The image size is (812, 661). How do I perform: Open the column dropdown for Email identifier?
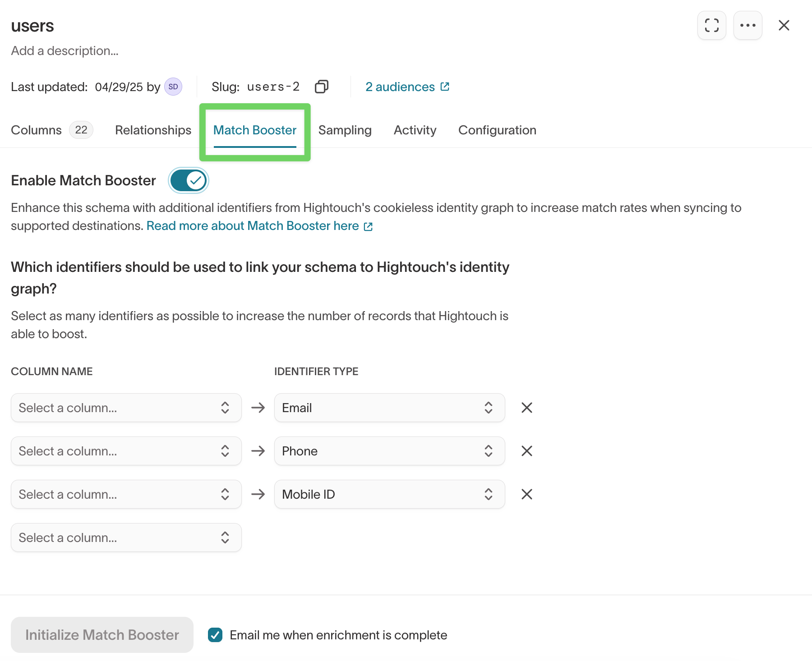tap(126, 408)
